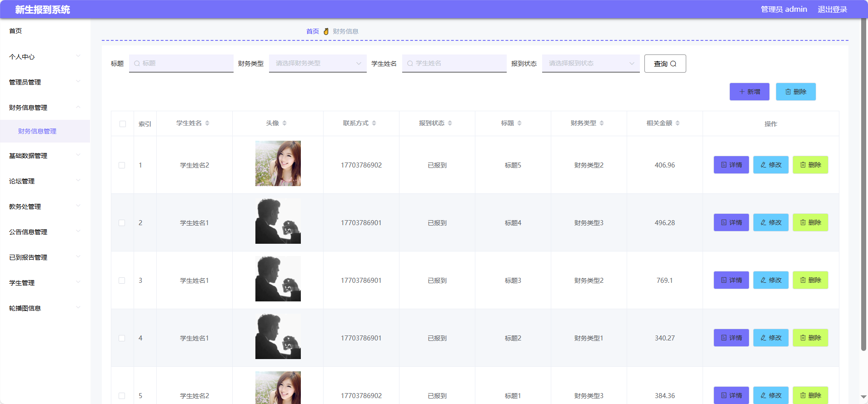Sort by 联系方式 using its sort arrows
The height and width of the screenshot is (404, 868).
[374, 123]
